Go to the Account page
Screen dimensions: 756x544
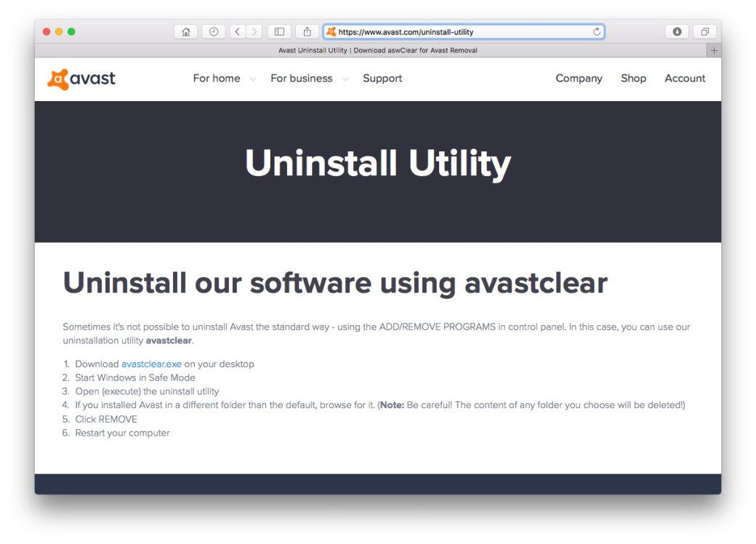pos(685,79)
